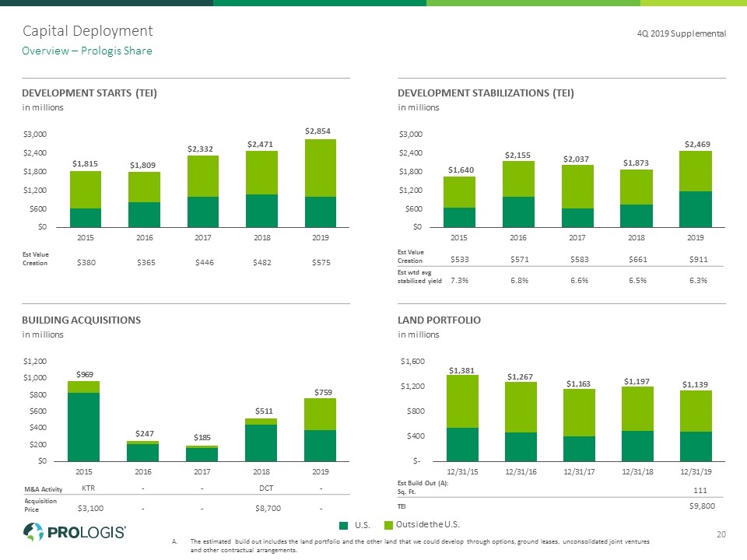Click the 6.3% stabilized yield value
The image size is (747, 560).
(x=699, y=281)
